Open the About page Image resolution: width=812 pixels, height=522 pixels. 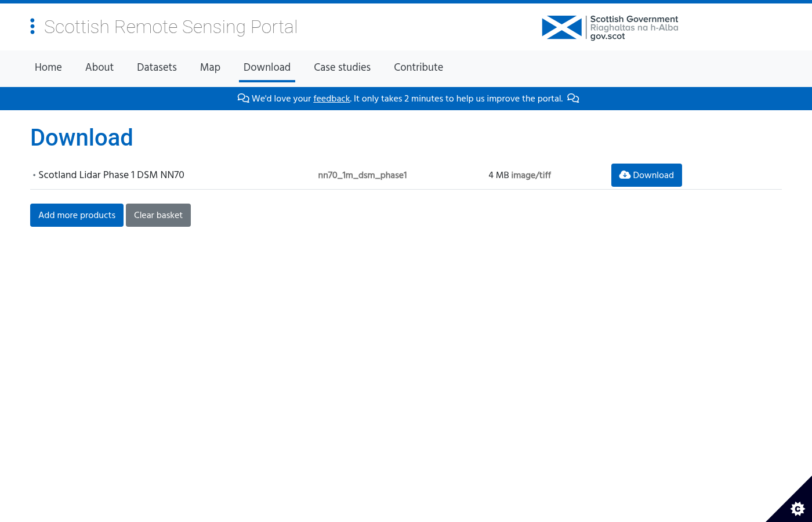tap(99, 67)
